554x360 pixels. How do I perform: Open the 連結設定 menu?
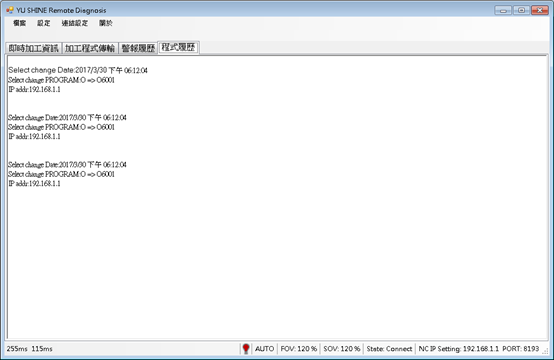click(75, 23)
